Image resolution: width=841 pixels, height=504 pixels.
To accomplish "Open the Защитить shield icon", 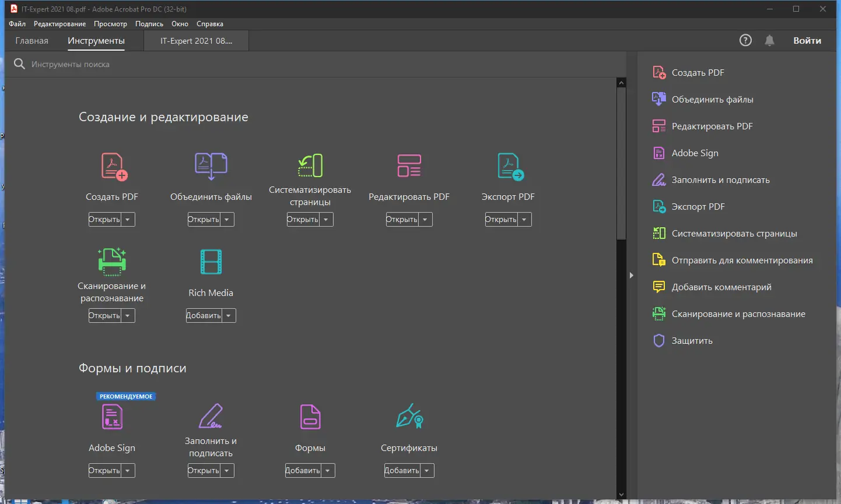I will 659,341.
